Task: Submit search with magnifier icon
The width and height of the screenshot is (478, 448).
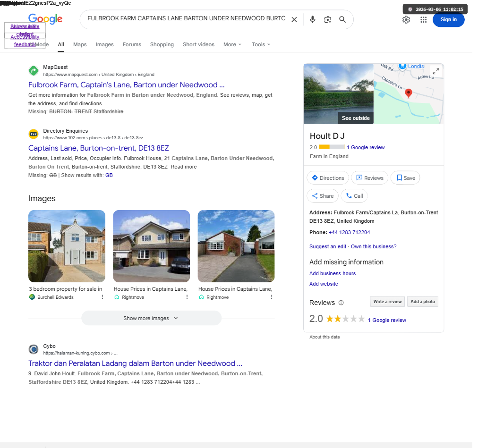Action: tap(342, 19)
